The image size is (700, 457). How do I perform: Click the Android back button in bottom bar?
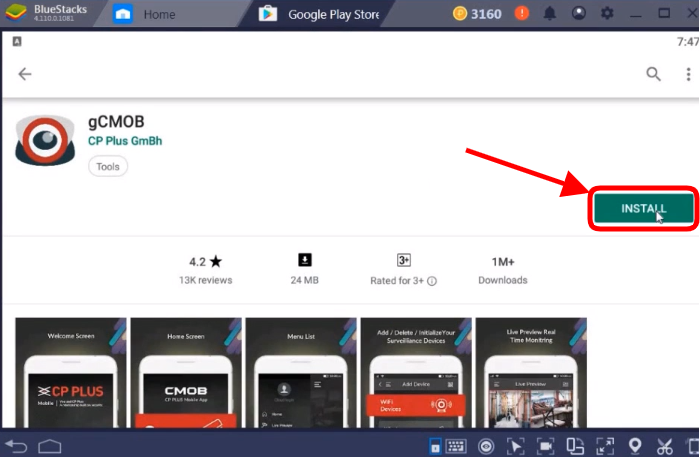16,446
